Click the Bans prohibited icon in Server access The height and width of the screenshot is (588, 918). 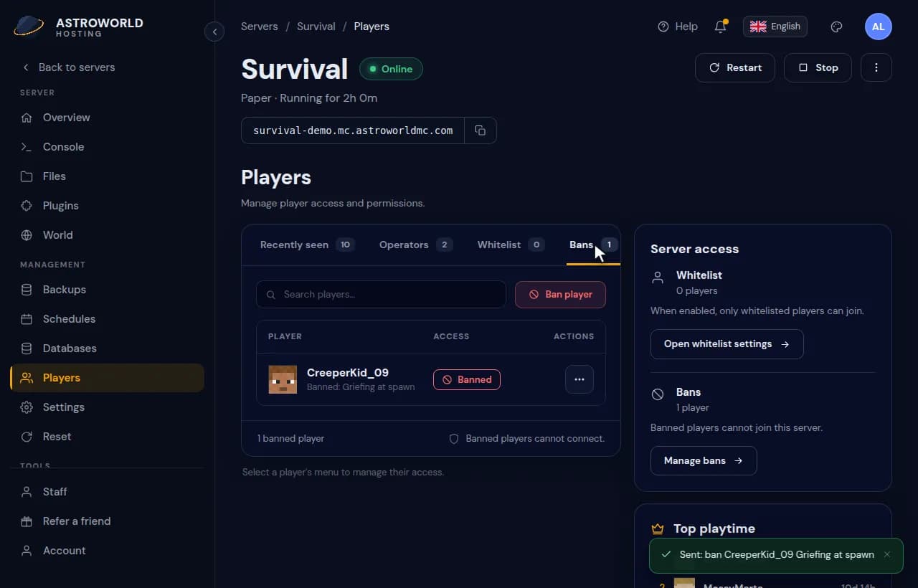[x=658, y=394]
